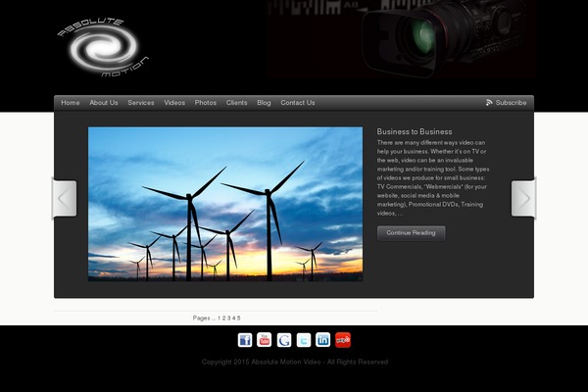Go to page 4 in pagination
The width and height of the screenshot is (588, 392).
(x=233, y=318)
